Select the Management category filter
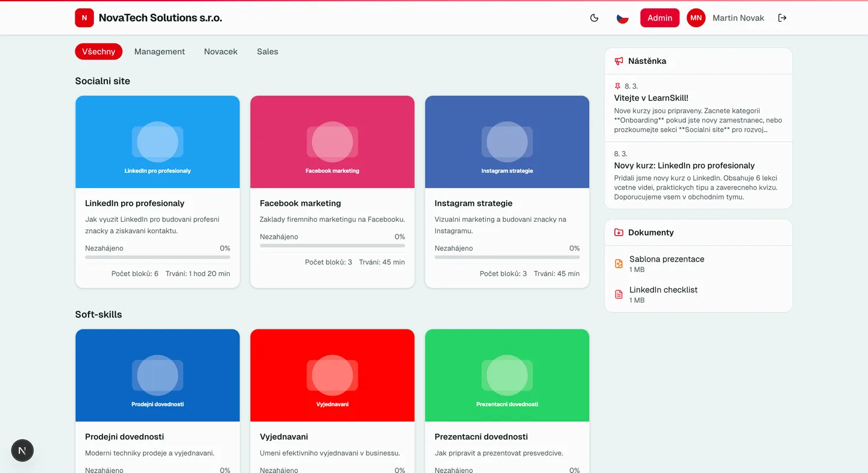868x473 pixels. tap(159, 51)
